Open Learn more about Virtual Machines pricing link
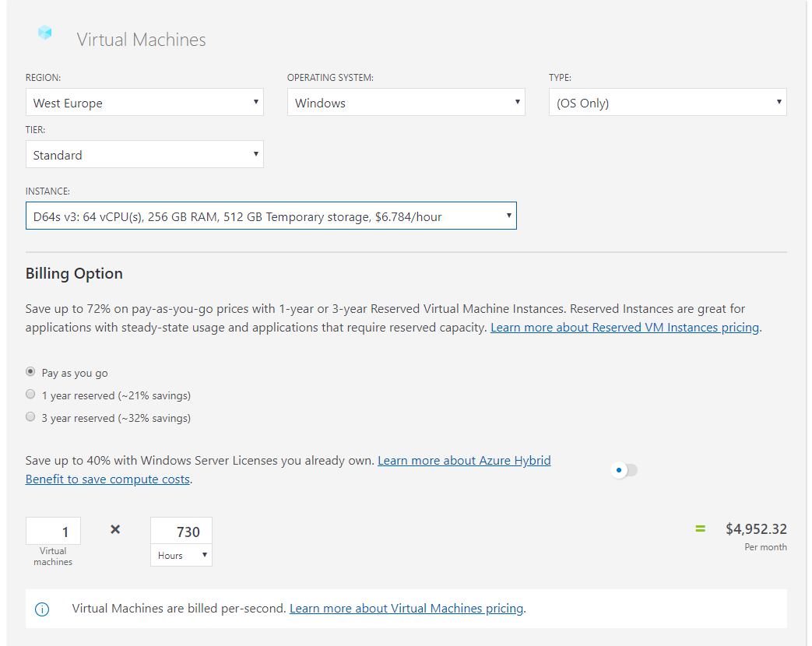812x646 pixels. coord(406,609)
